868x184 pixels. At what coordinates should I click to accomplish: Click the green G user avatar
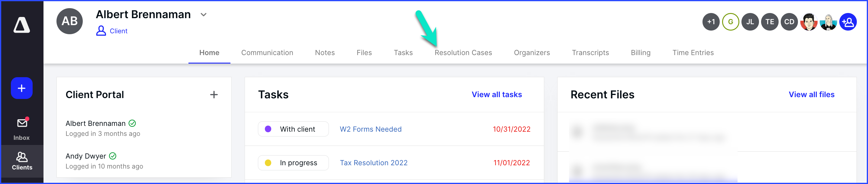click(731, 22)
